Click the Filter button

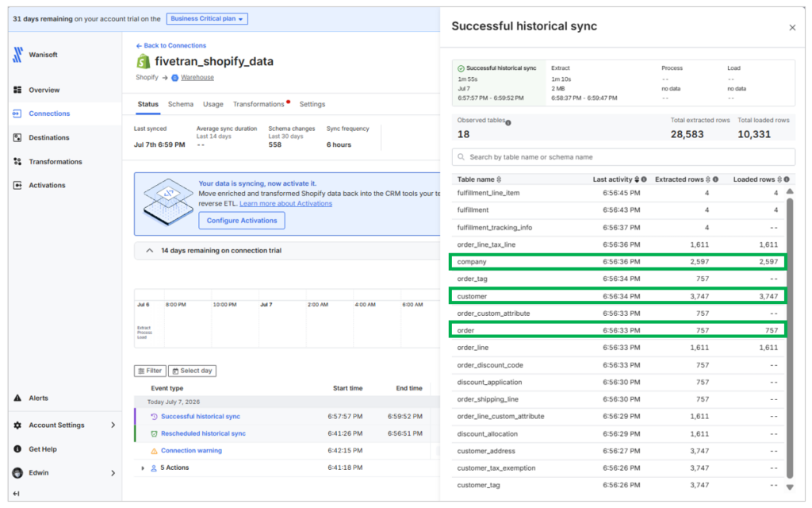click(x=150, y=371)
